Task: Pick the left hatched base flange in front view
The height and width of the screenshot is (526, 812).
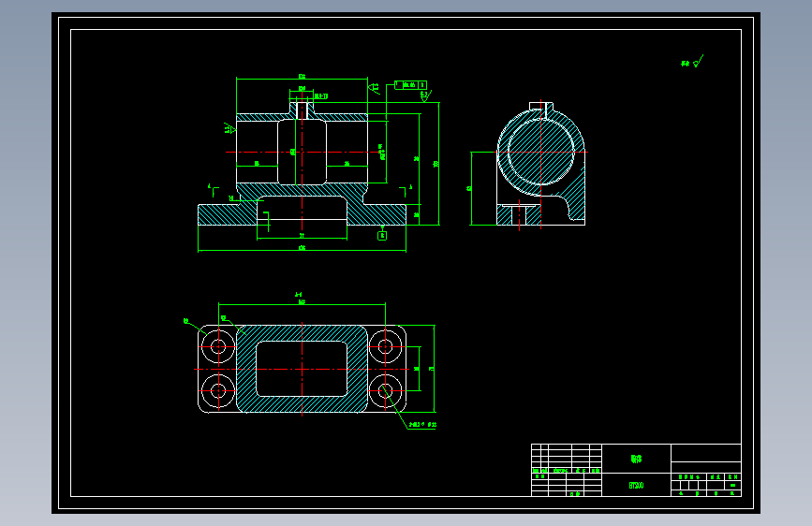Action: [x=228, y=214]
